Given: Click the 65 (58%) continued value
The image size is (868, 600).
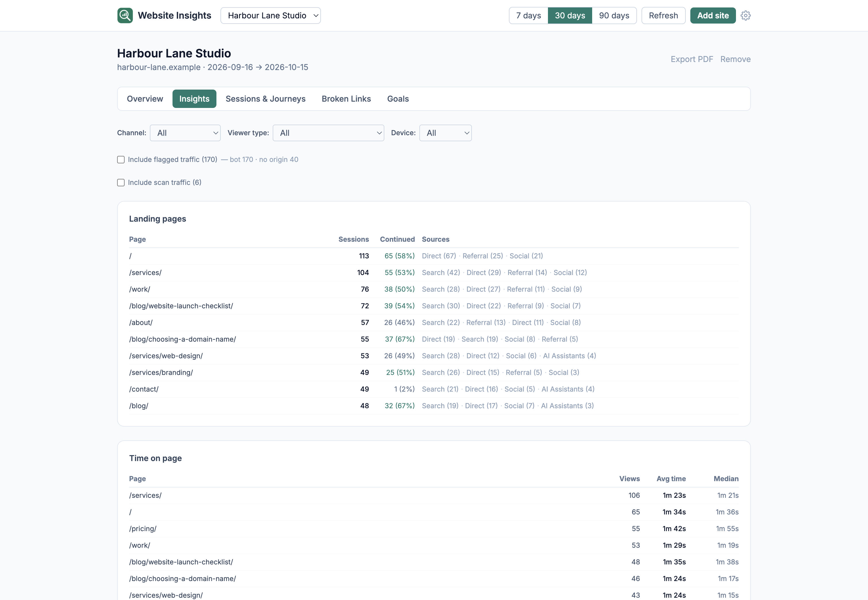Looking at the screenshot, I should coord(399,256).
